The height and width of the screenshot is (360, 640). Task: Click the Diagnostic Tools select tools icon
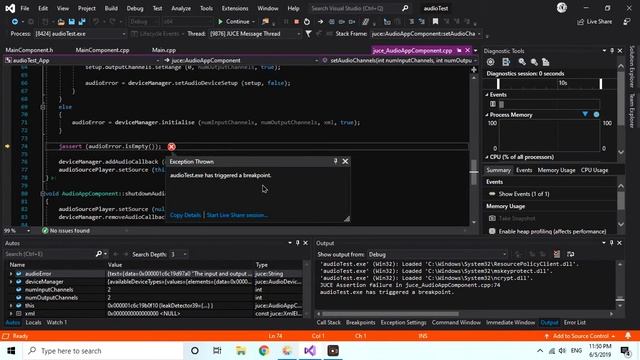tap(506, 62)
